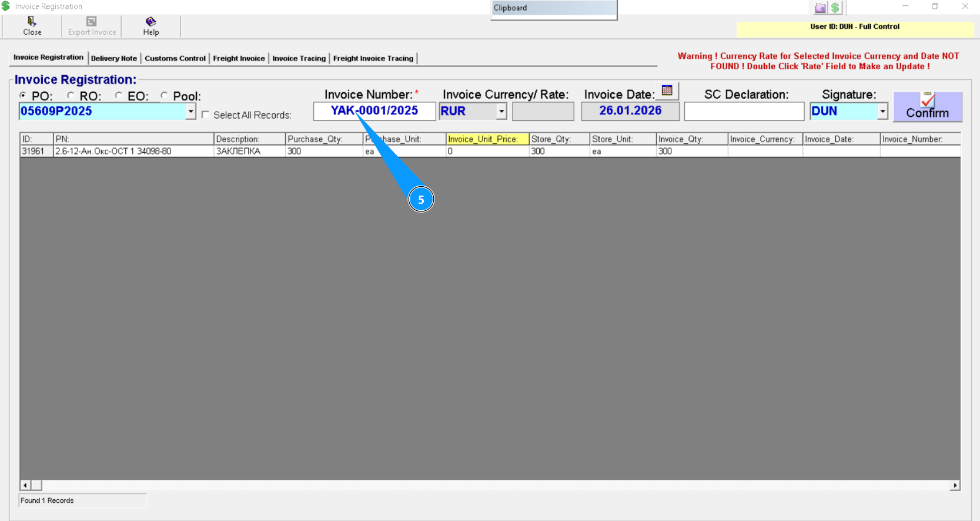Image resolution: width=980 pixels, height=521 pixels.
Task: Enable the Select All Records checkbox
Action: (205, 115)
